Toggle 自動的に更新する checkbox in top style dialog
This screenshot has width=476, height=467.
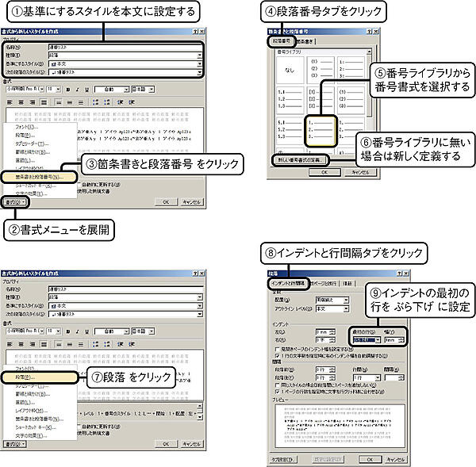79,184
